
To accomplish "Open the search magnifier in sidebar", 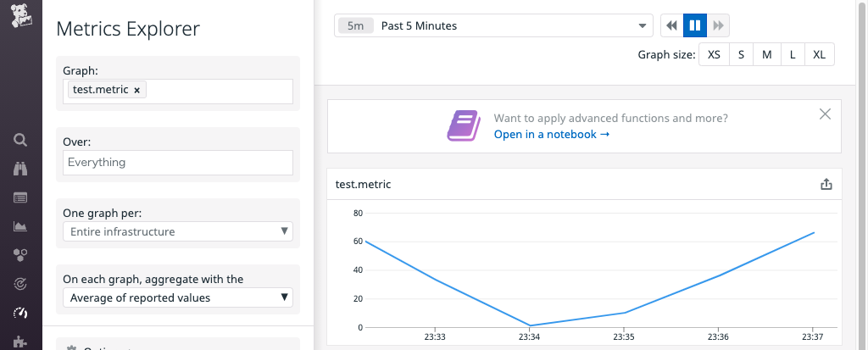I will [x=20, y=140].
